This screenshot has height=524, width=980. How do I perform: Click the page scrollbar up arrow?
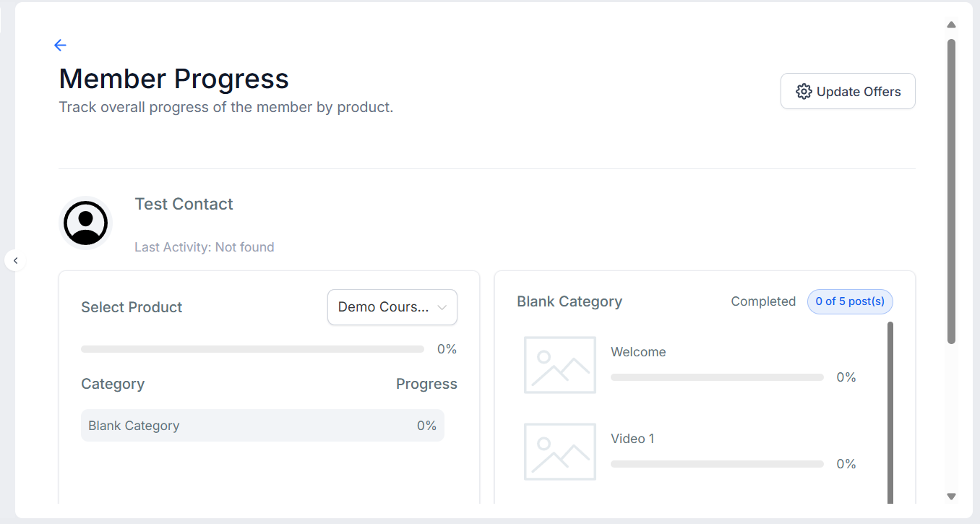[951, 25]
